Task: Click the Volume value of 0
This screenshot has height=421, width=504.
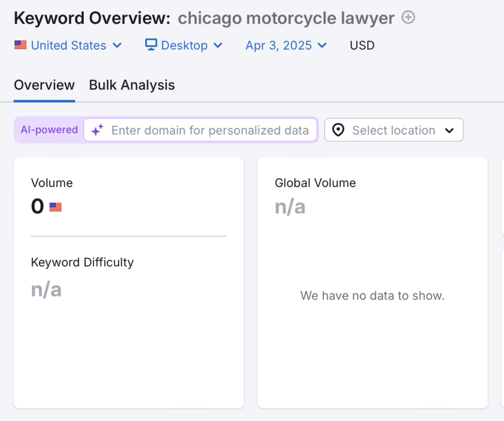Action: (37, 207)
